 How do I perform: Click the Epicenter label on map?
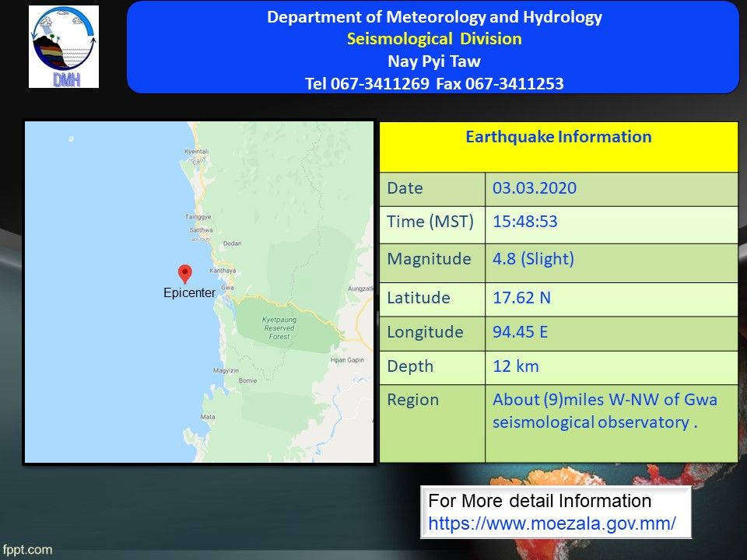[189, 292]
